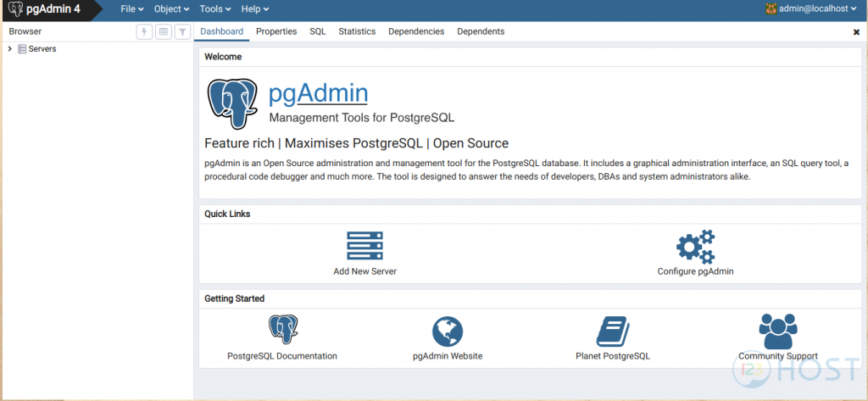This screenshot has height=401, width=868.
Task: Click the Filtered Rows funnel icon
Action: click(x=182, y=31)
